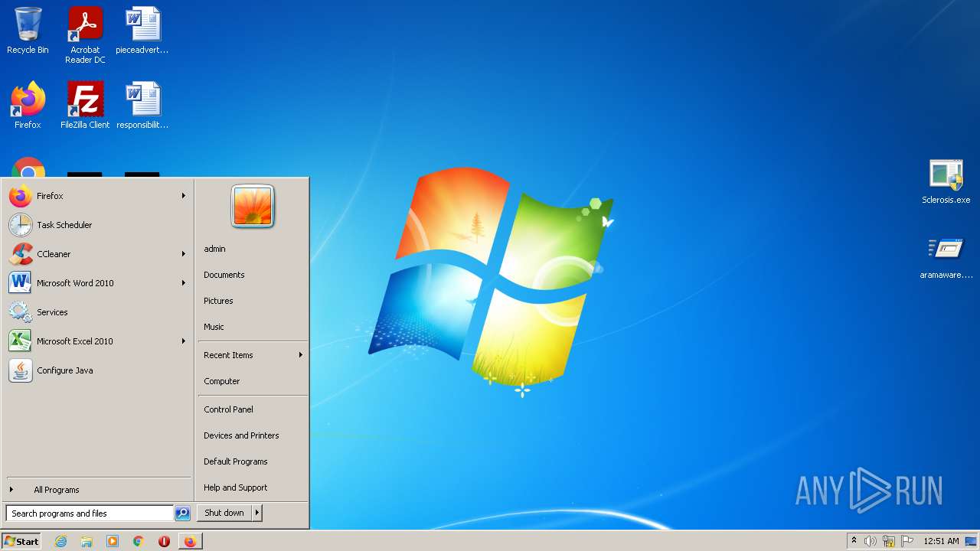Select aramaware desktop file icon
This screenshot has width=980, height=551.
point(946,257)
